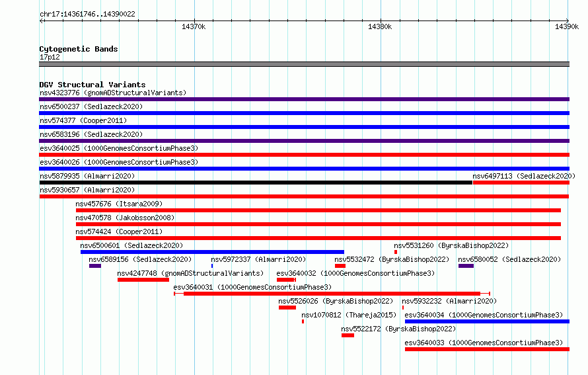The height and width of the screenshot is (375, 588).
Task: Click the tiny blue nsv5972337 marker
Action: 212,266
